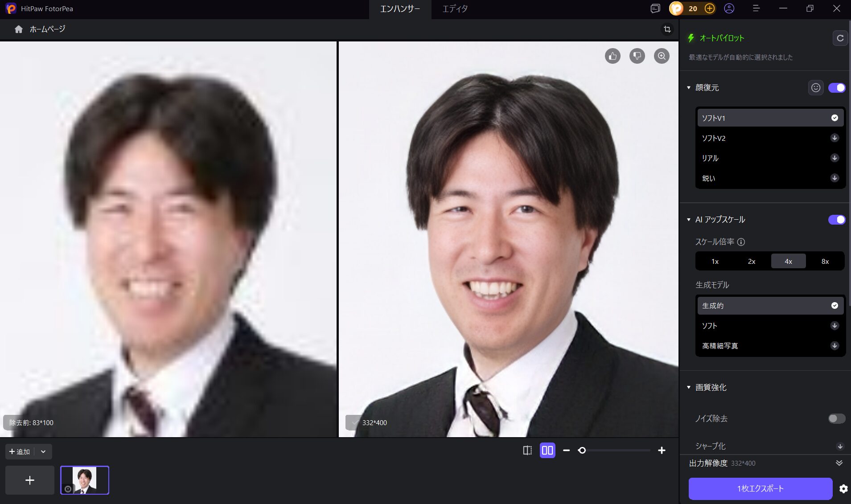Enable the ノイズ除去 noise removal toggle
851x504 pixels.
[x=836, y=418]
